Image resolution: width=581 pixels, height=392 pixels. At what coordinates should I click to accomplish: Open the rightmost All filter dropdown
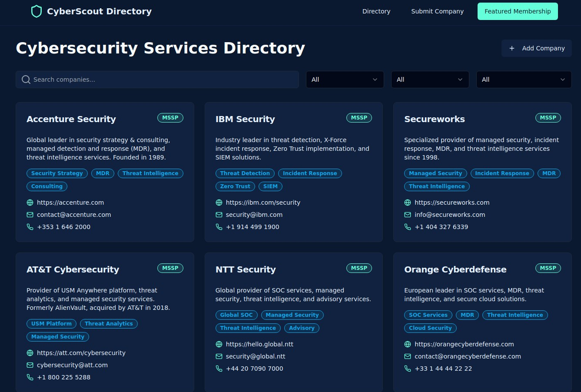pyautogui.click(x=524, y=80)
